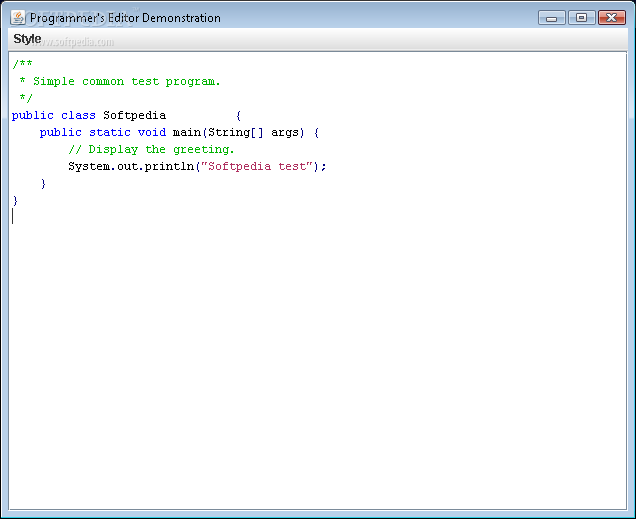Click the opening brace after Softpedia class name
Viewport: 636px width, 519px height.
[238, 116]
